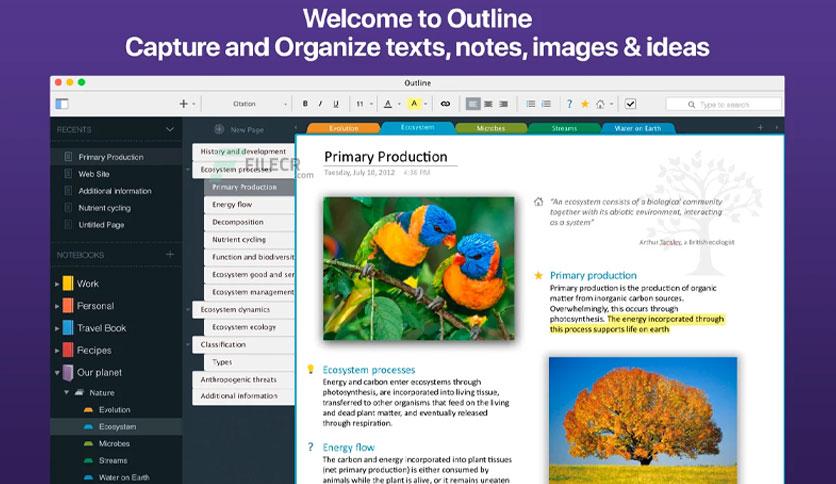This screenshot has width=836, height=484.
Task: Open Primary Production in Recents
Action: pos(116,157)
